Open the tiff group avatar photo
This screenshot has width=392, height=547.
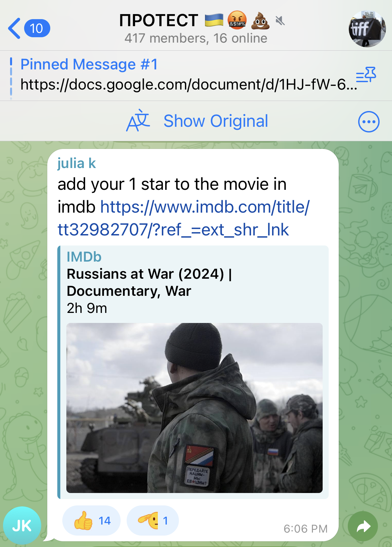tap(367, 29)
